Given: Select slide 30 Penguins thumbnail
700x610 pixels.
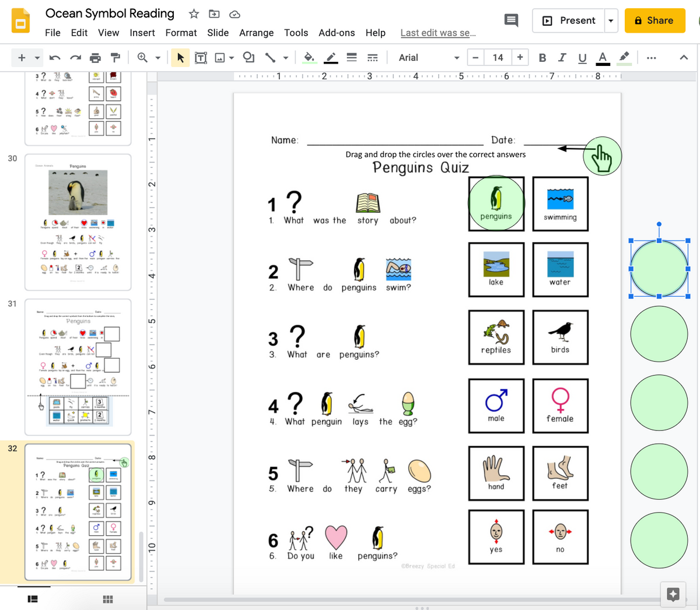Looking at the screenshot, I should (x=78, y=222).
